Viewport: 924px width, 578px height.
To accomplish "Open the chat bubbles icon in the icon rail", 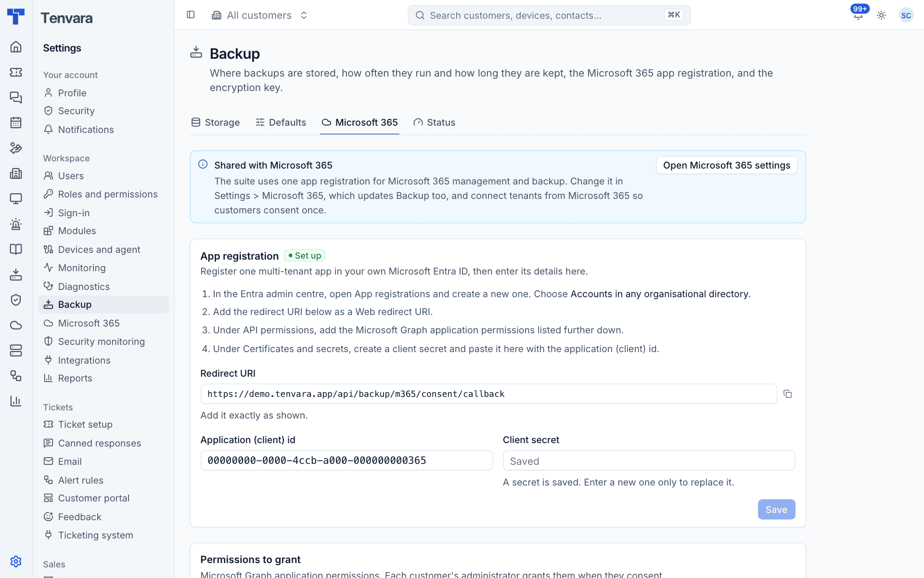I will 16,97.
